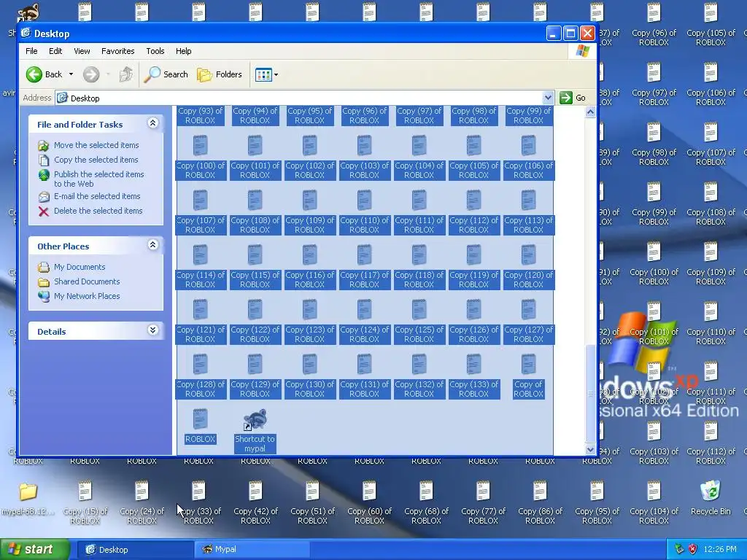The height and width of the screenshot is (560, 747).
Task: Click Delete the selected items
Action: tap(98, 211)
